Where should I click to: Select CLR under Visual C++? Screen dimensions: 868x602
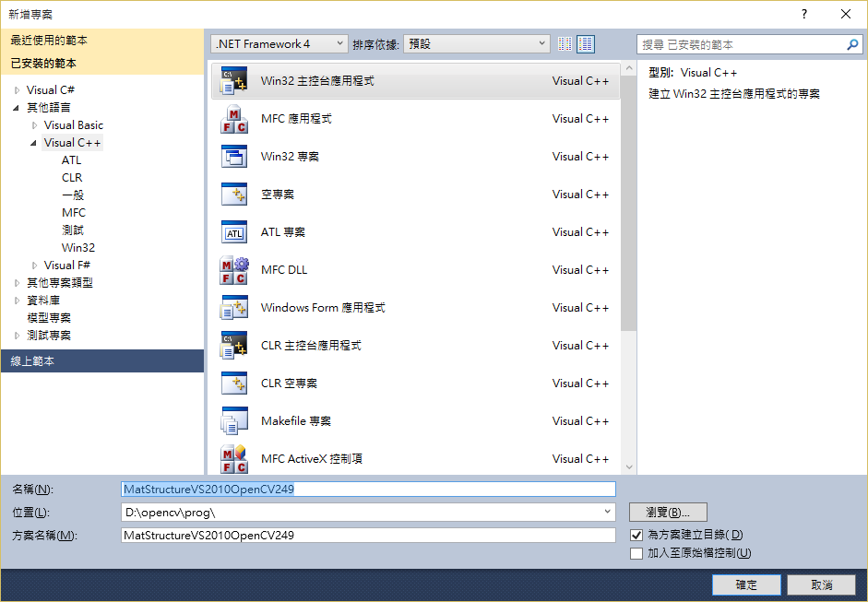[72, 178]
